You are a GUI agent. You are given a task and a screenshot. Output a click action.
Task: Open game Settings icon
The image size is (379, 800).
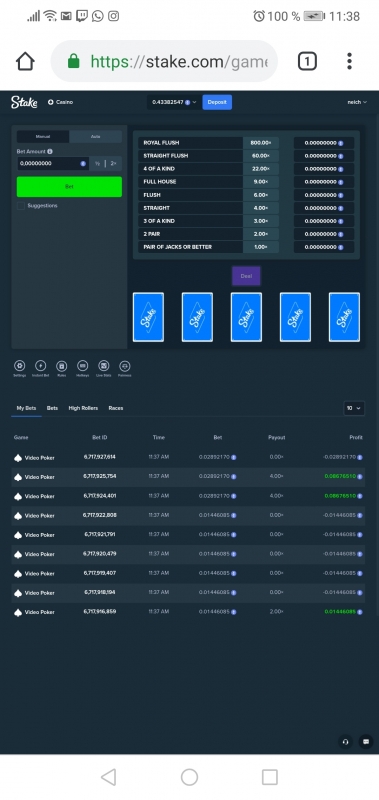[19, 366]
